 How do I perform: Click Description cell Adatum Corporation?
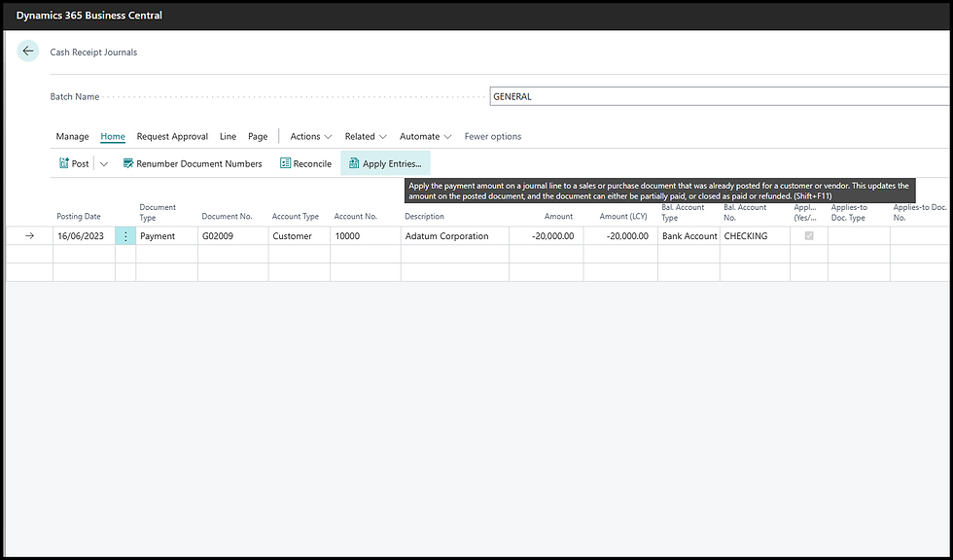click(455, 236)
